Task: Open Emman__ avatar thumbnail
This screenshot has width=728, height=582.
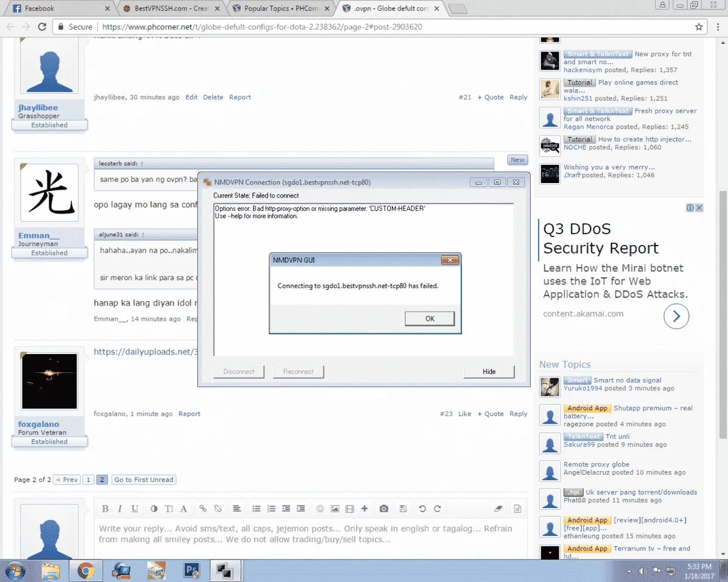Action: tap(50, 192)
